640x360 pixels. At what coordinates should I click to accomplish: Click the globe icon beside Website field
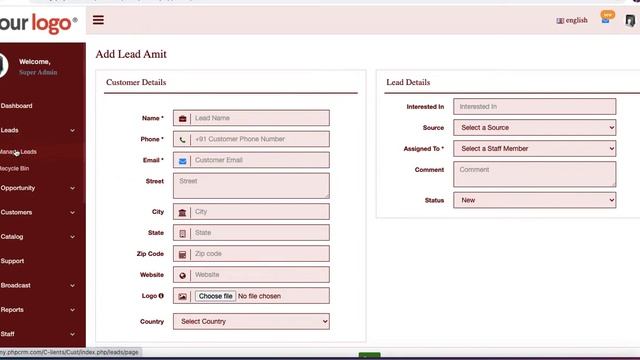(x=182, y=276)
